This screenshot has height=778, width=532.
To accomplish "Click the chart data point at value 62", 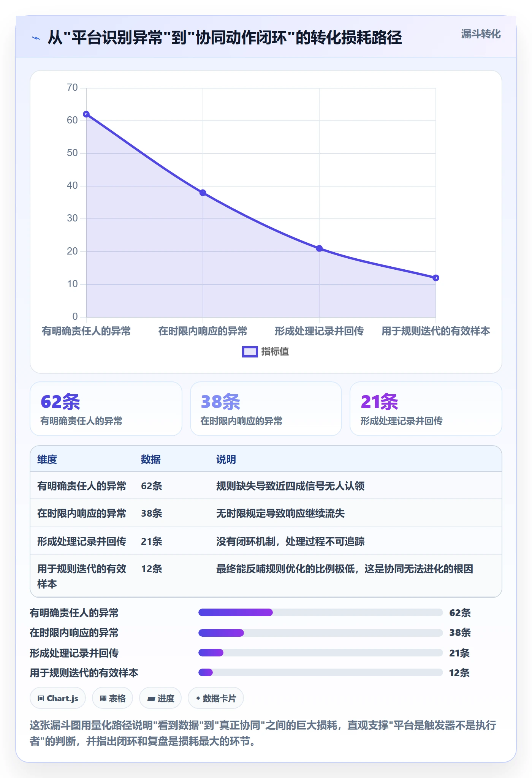I will (86, 114).
